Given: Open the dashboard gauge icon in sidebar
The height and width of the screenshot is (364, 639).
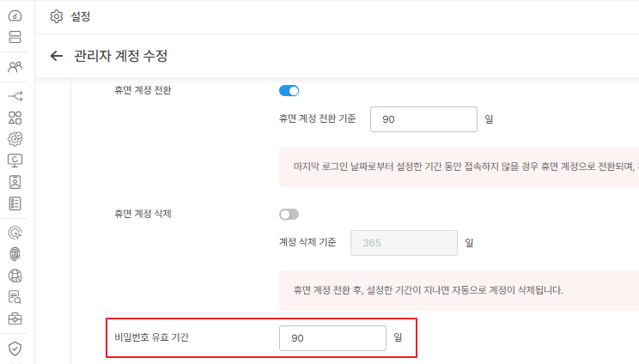Looking at the screenshot, I should click(x=15, y=15).
